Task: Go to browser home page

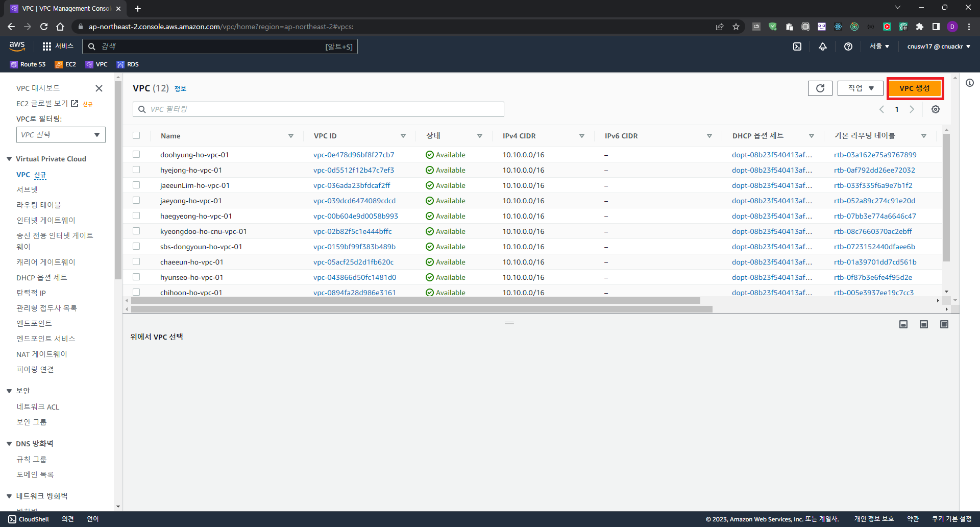Action: tap(60, 27)
